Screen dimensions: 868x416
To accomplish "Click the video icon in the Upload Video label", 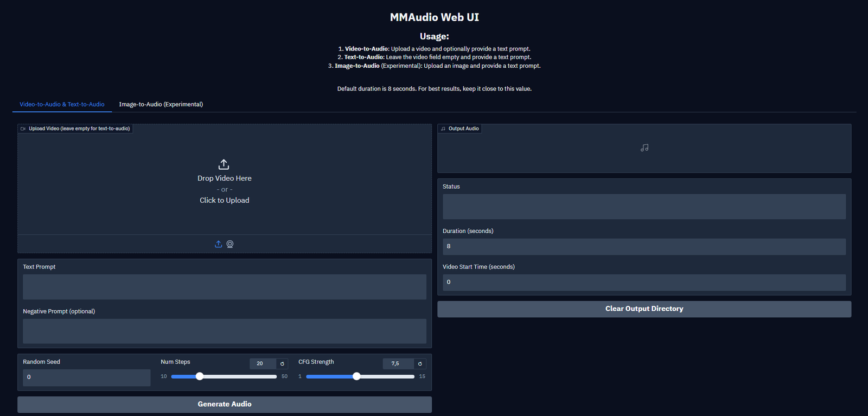I will pos(23,129).
